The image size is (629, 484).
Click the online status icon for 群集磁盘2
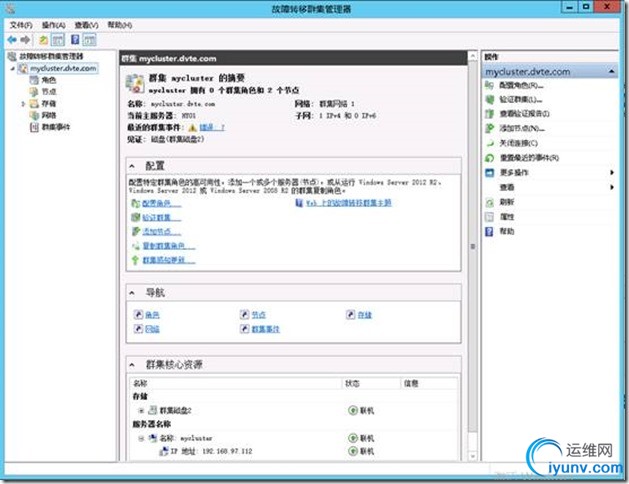pos(353,411)
